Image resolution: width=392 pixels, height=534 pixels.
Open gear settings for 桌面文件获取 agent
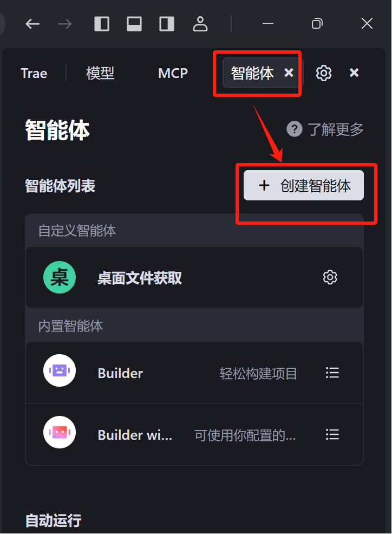tap(330, 277)
